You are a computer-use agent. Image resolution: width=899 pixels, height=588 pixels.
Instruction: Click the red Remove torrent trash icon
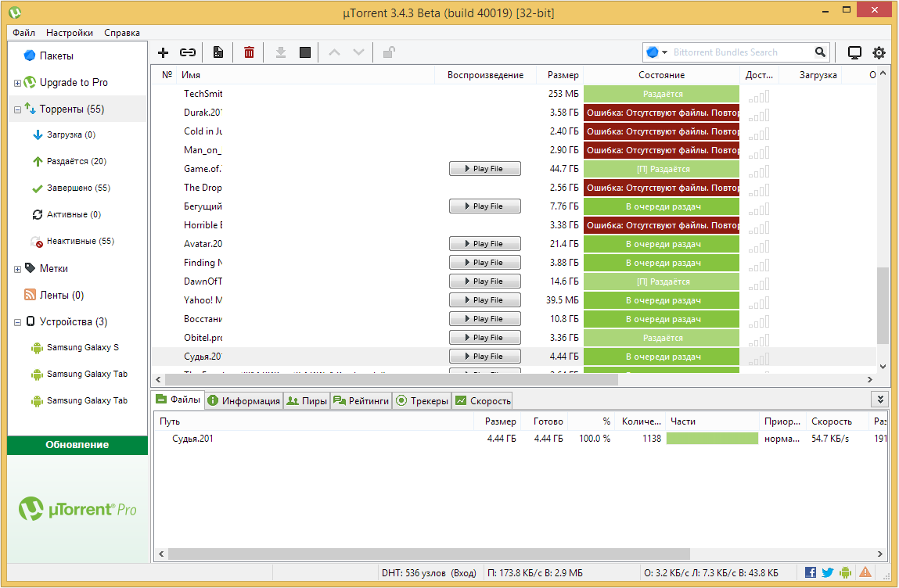pos(249,52)
